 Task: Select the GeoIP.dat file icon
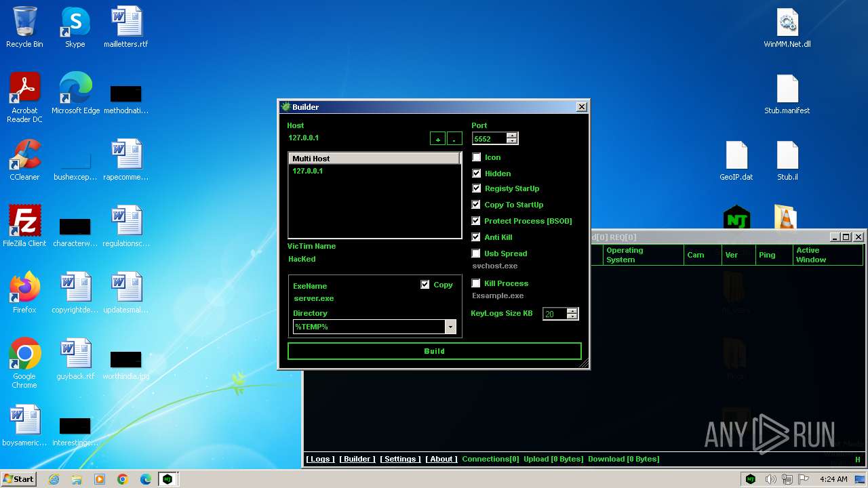coord(736,160)
